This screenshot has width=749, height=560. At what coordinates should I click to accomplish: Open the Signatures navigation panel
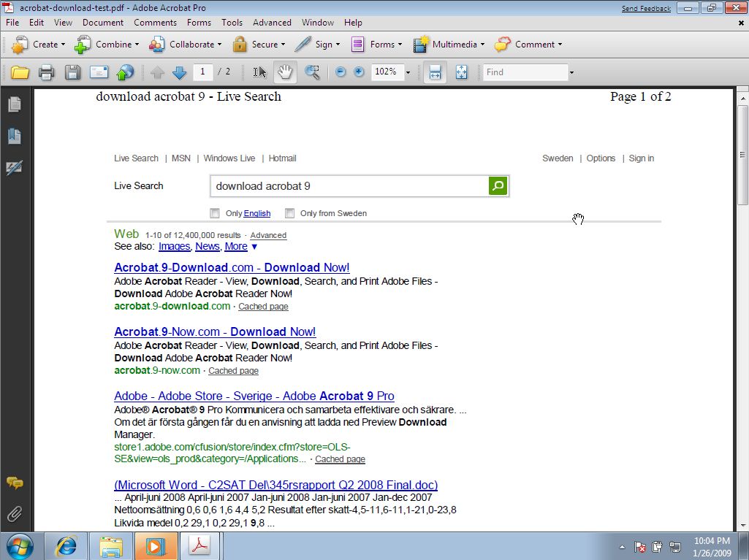[x=15, y=168]
